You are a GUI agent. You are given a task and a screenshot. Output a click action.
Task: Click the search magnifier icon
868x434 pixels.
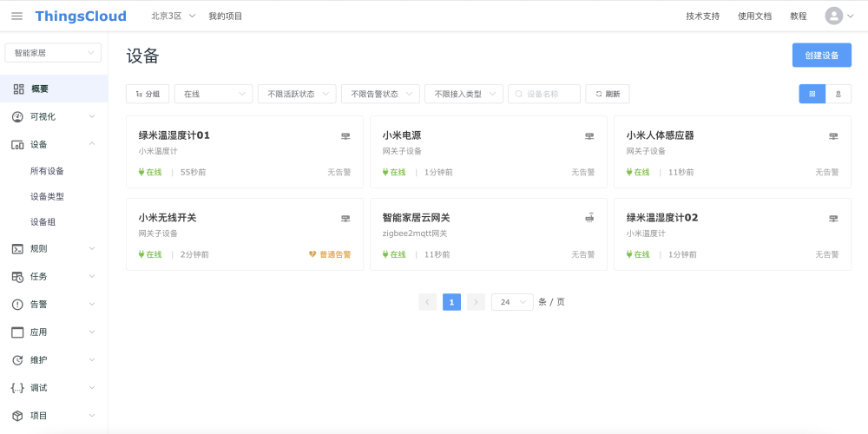519,94
